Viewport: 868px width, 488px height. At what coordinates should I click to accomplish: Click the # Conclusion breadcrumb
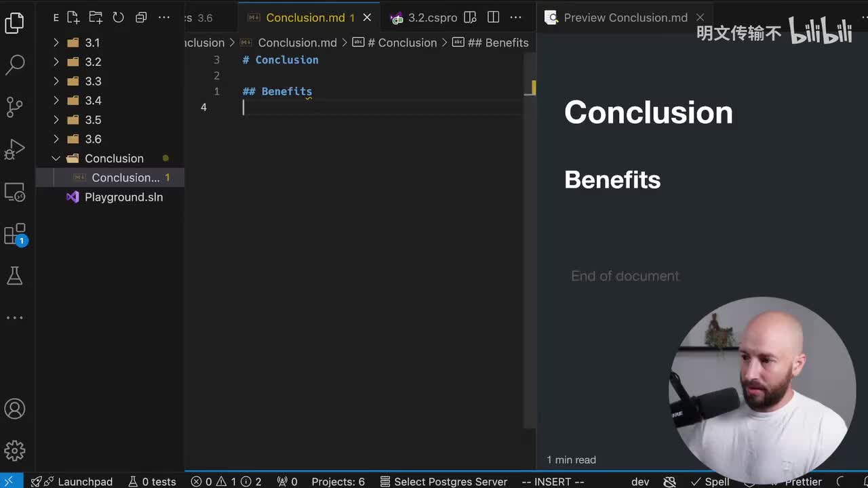tap(395, 43)
